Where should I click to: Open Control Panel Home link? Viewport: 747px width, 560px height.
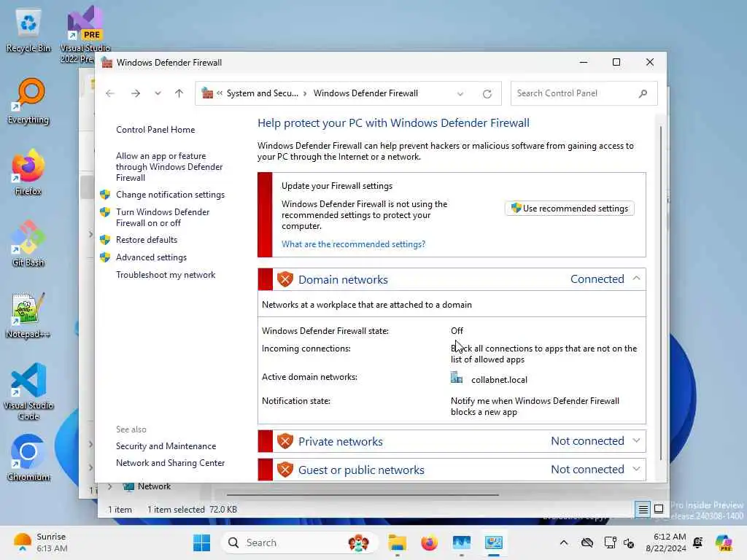[155, 130]
